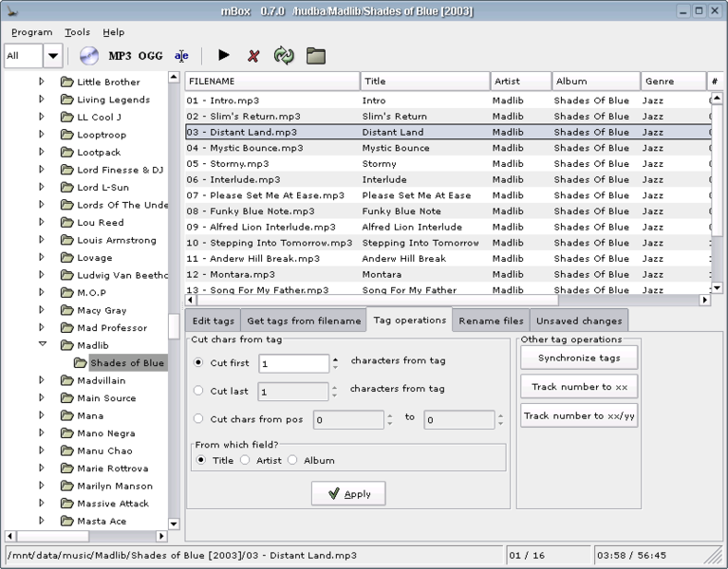Expand the Massive Attack folder node
Viewport: 728px width, 569px height.
point(42,504)
